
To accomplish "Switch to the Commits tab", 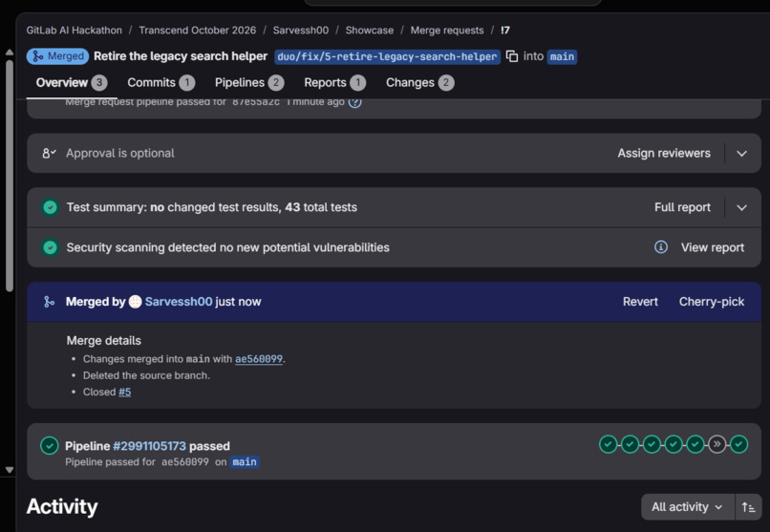I will pyautogui.click(x=161, y=82).
